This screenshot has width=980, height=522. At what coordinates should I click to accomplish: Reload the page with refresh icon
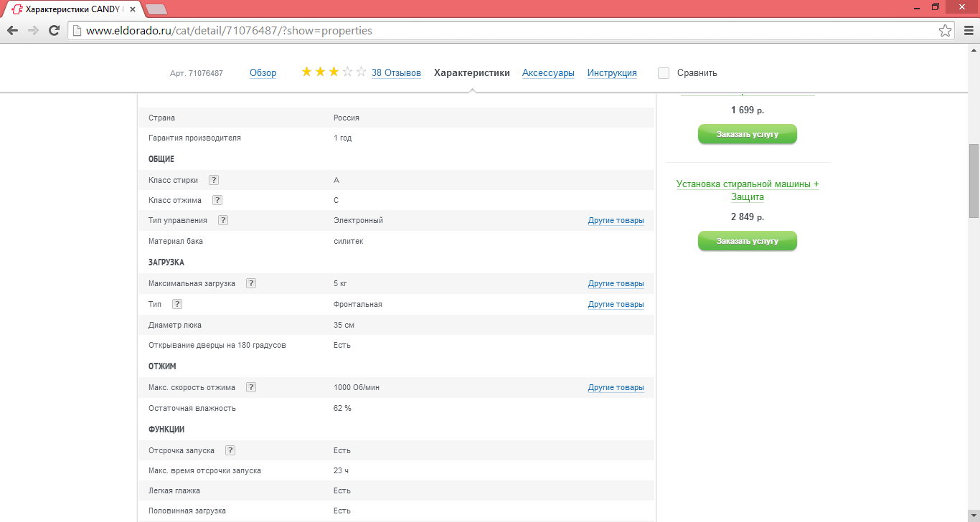coord(54,31)
